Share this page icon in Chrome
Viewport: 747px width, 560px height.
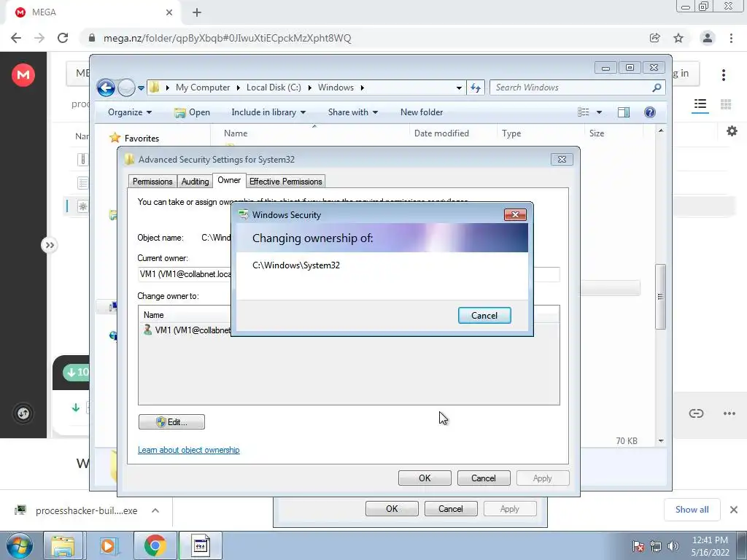pyautogui.click(x=655, y=38)
